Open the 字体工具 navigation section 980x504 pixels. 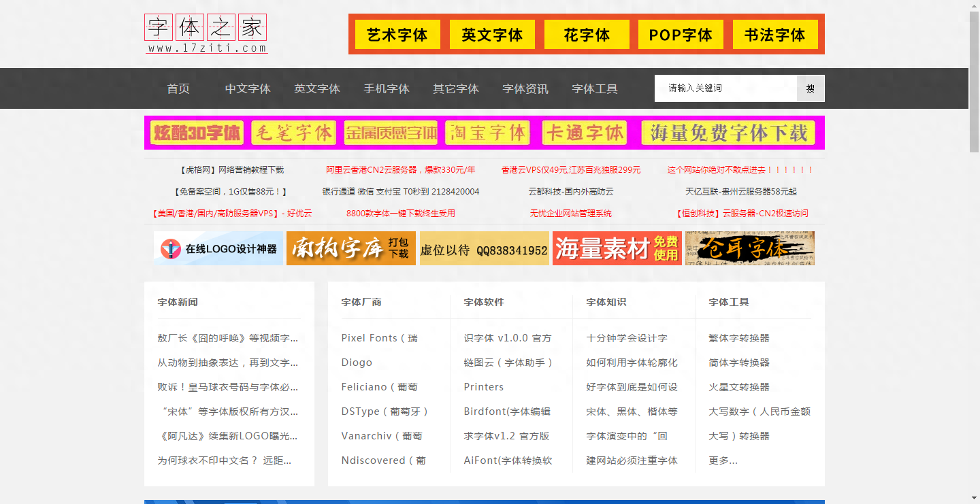point(593,88)
